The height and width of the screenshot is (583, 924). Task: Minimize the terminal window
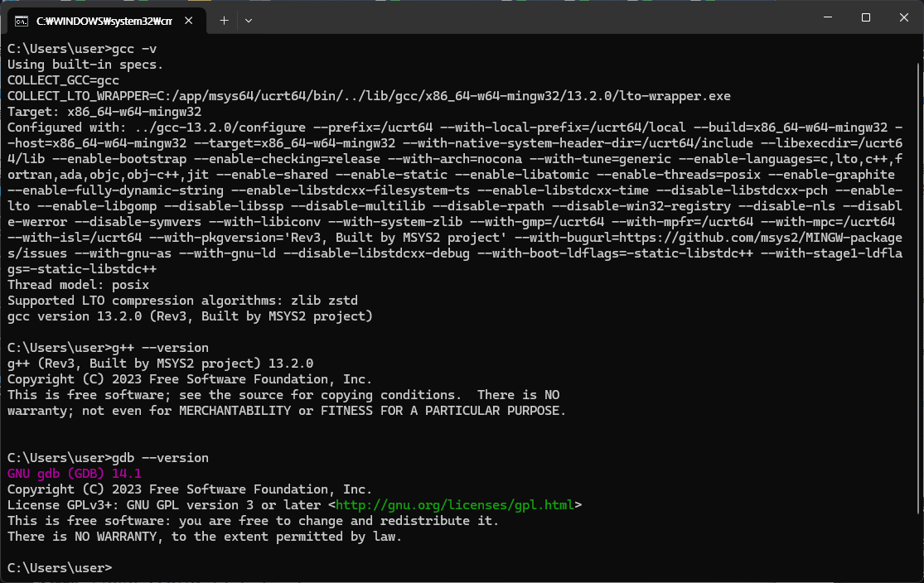tap(828, 17)
